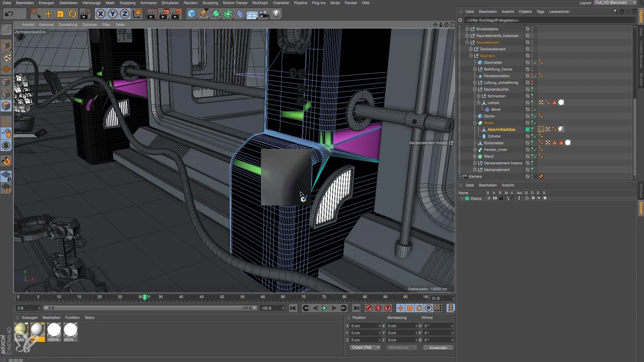
Task: Toggle rotation keyframe recording
Action: (x=419, y=308)
